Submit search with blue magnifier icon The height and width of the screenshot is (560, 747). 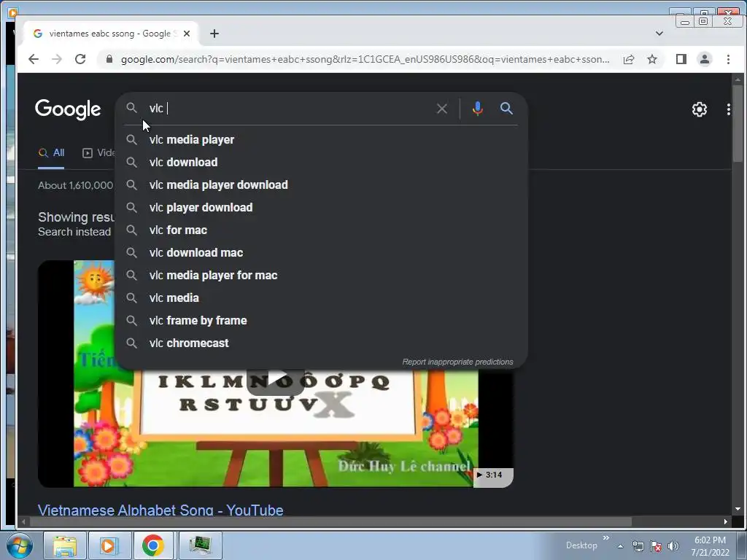point(506,109)
